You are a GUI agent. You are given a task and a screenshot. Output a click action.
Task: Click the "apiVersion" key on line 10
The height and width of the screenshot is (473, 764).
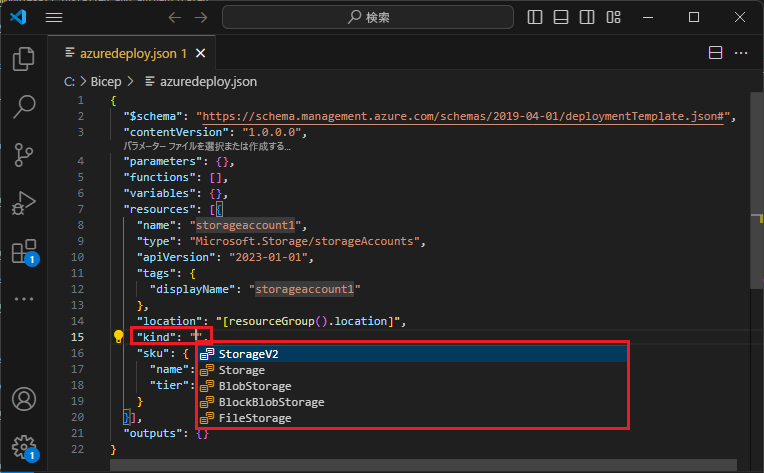(176, 257)
